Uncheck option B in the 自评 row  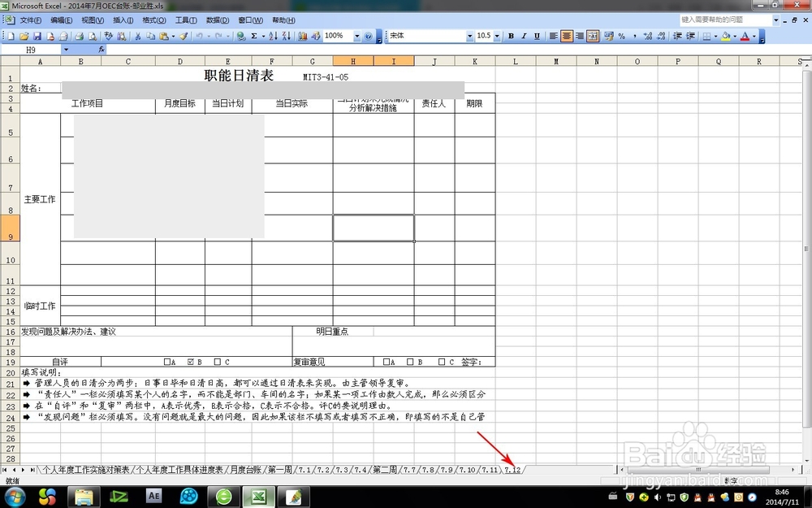191,362
